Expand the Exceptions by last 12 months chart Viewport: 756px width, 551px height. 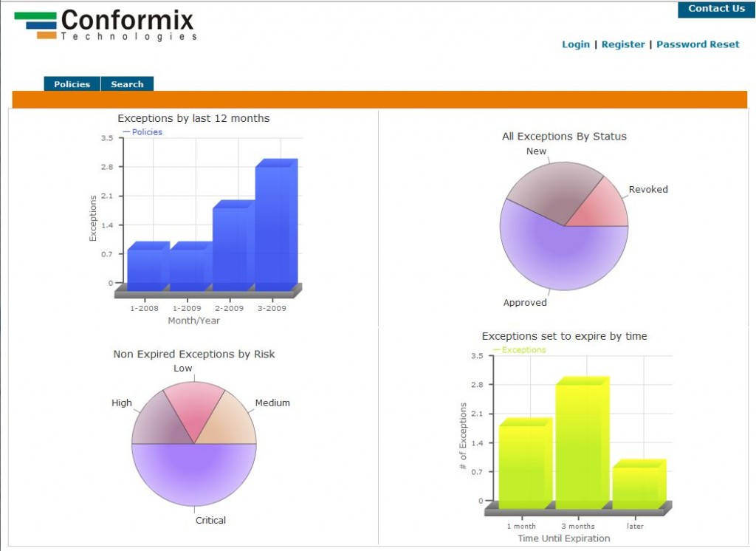194,118
